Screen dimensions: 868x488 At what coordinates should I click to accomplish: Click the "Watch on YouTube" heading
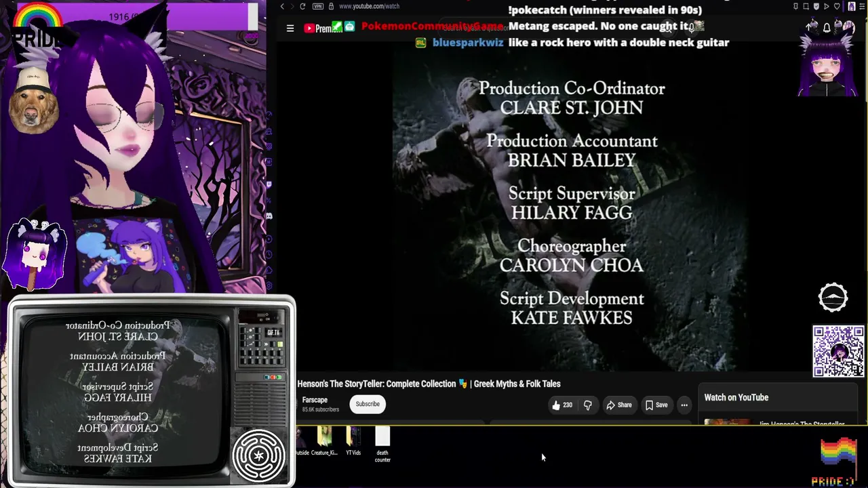736,398
